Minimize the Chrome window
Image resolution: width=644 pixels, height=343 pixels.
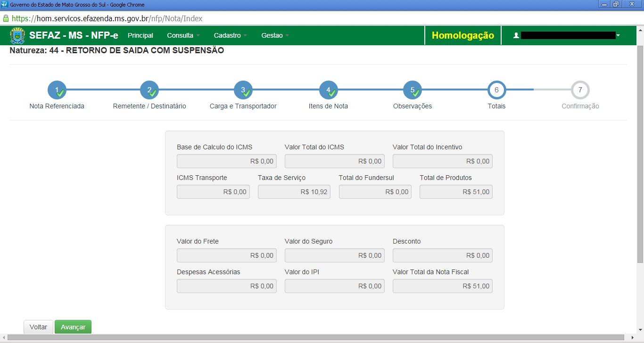[605, 4]
